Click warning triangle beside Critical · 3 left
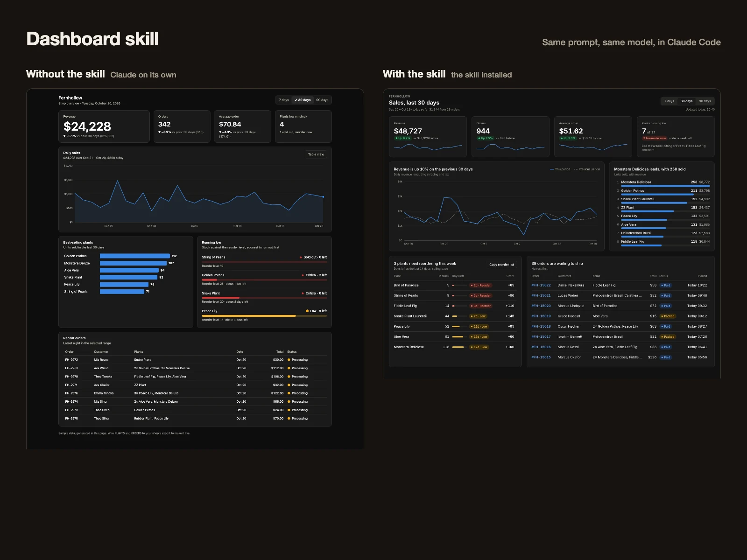The width and height of the screenshot is (747, 560). pyautogui.click(x=303, y=275)
